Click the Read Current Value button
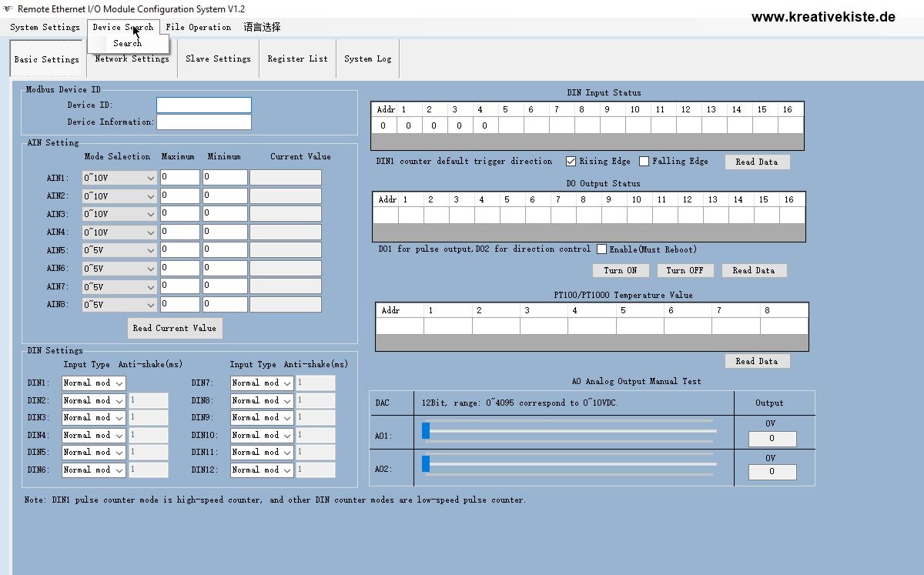The width and height of the screenshot is (924, 575). click(175, 328)
